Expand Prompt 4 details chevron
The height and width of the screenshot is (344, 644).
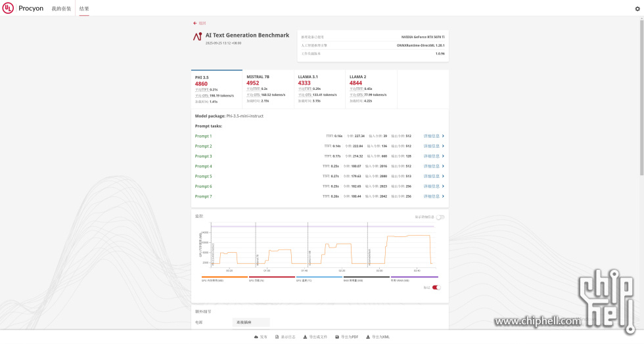pyautogui.click(x=443, y=166)
